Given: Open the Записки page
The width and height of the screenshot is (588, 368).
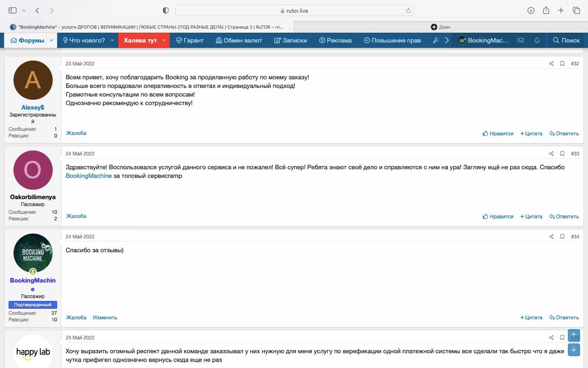Looking at the screenshot, I should click(290, 40).
